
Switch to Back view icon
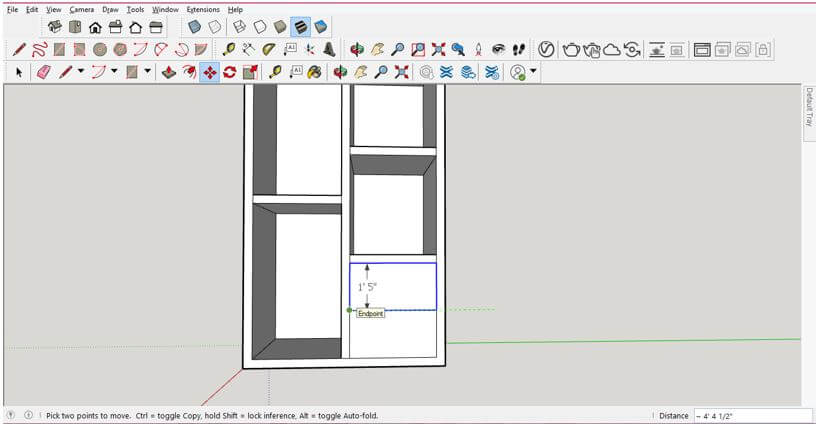136,27
